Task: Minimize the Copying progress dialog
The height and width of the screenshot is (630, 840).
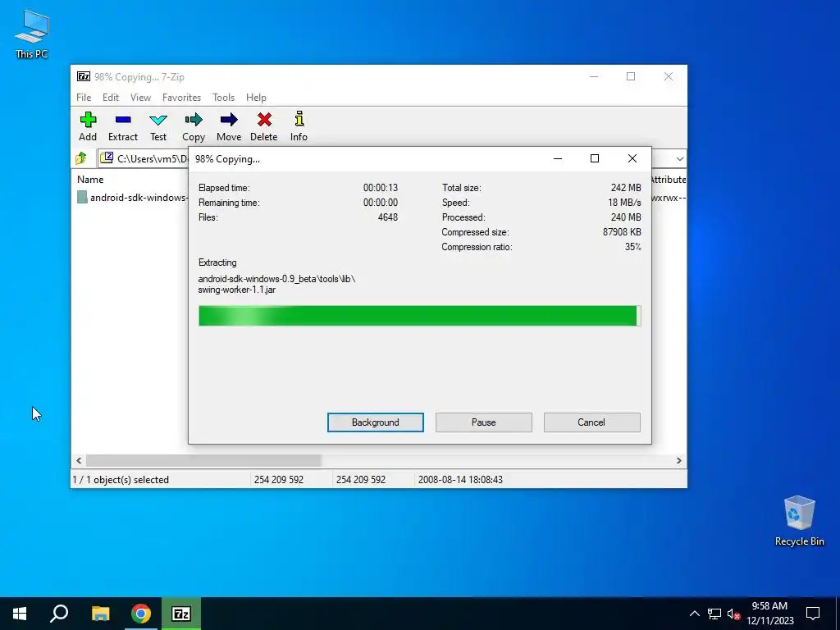Action: coord(558,158)
